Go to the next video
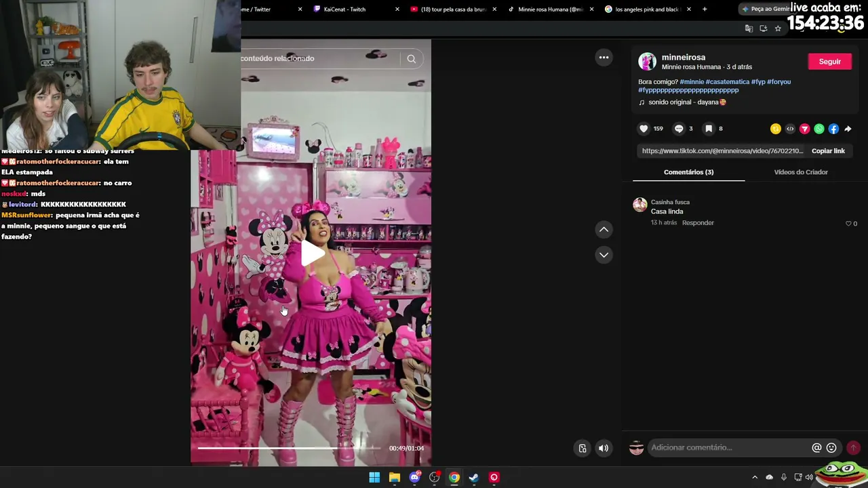 point(604,255)
